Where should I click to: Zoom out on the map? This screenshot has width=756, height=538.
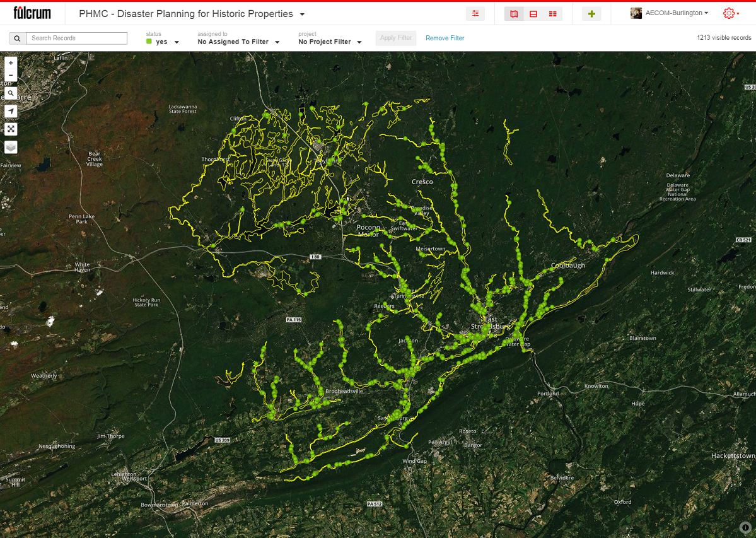click(11, 75)
